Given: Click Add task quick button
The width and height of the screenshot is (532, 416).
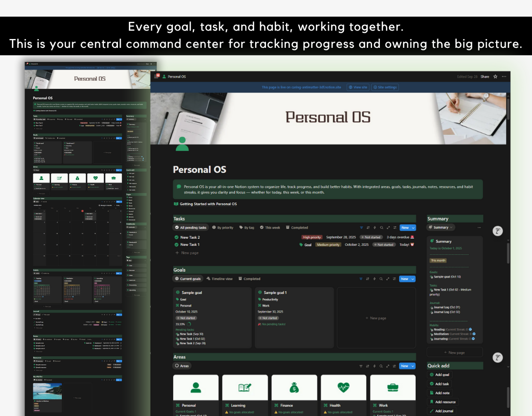Looking at the screenshot, I should pyautogui.click(x=440, y=384).
